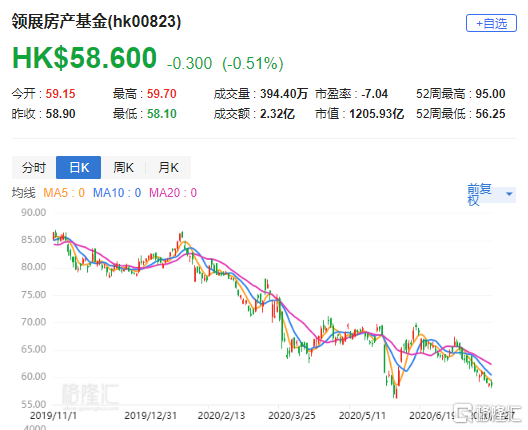Click the MA20 indicator label

pyautogui.click(x=173, y=193)
